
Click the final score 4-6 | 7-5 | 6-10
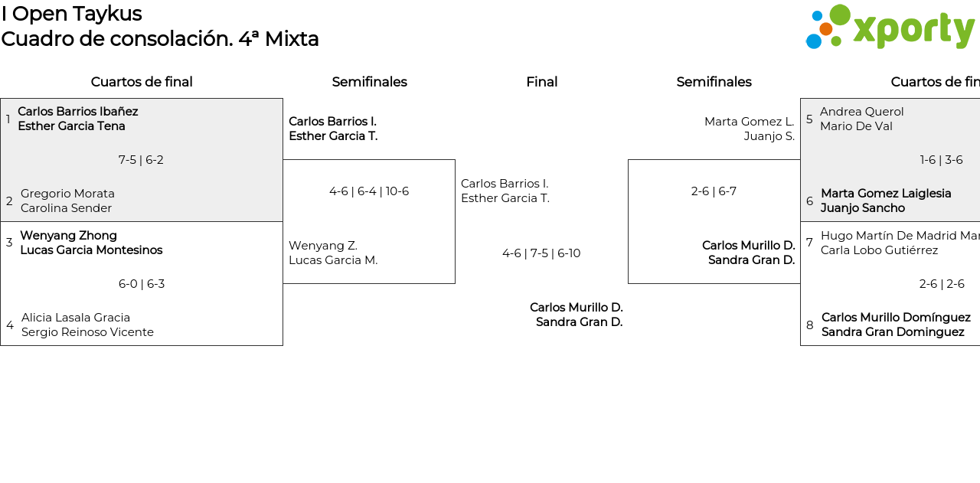pyautogui.click(x=541, y=253)
